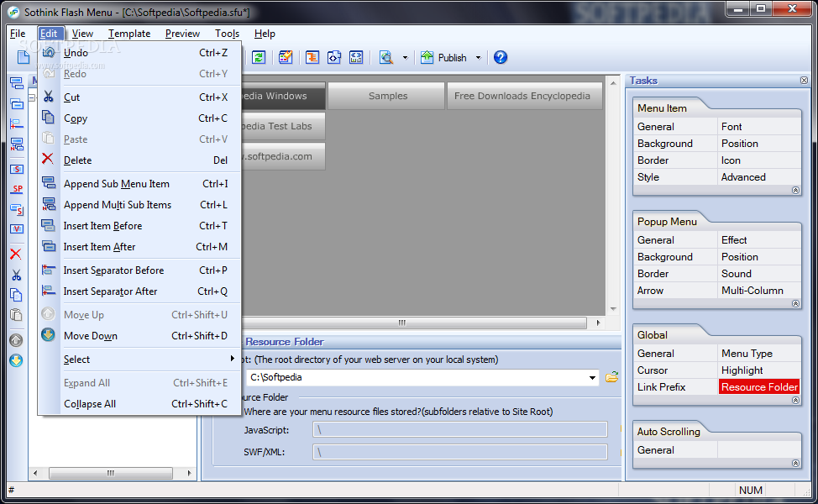
Task: Click the orange menu tree toolbar icon
Action: click(x=312, y=57)
